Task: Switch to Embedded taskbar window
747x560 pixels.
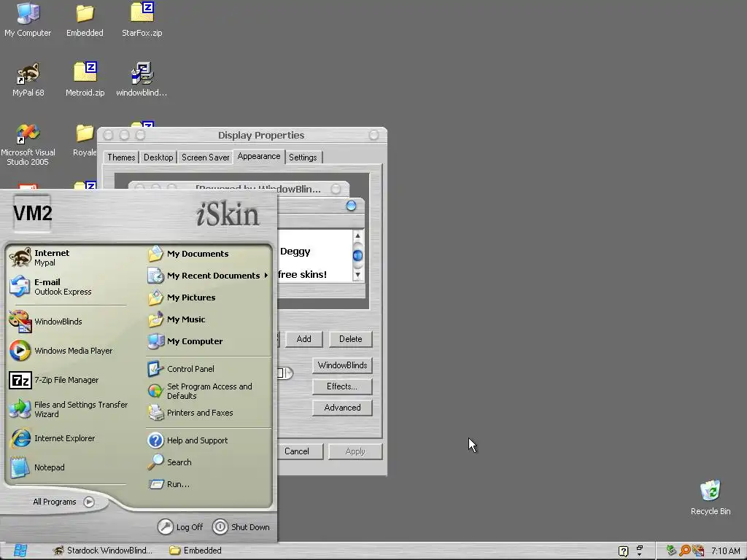Action: click(196, 551)
